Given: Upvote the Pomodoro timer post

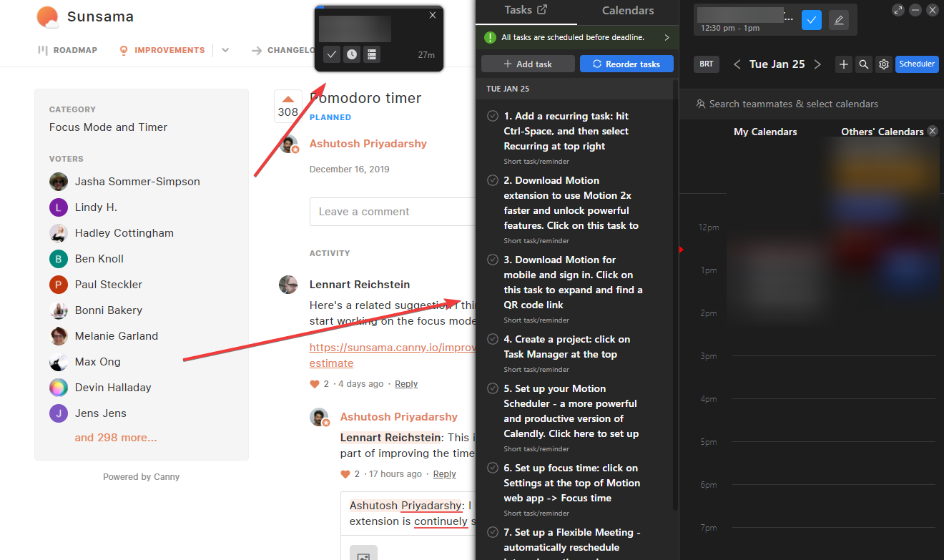Looking at the screenshot, I should 288,105.
